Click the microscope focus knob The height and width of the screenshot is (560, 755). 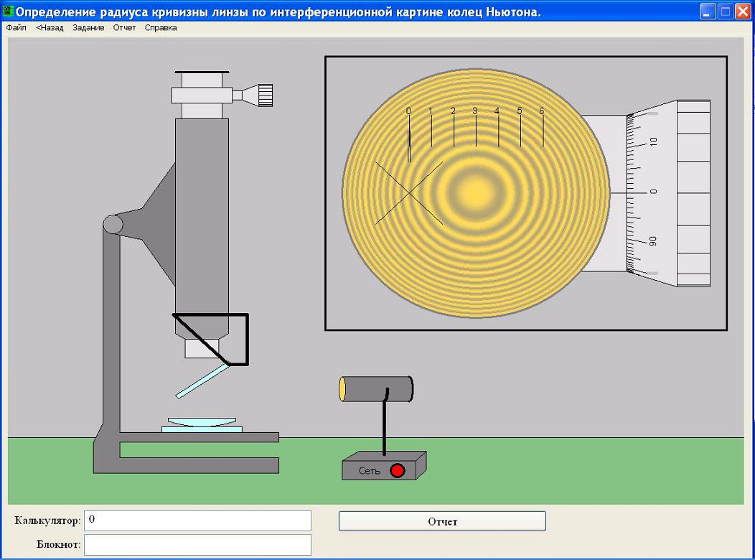(x=264, y=95)
